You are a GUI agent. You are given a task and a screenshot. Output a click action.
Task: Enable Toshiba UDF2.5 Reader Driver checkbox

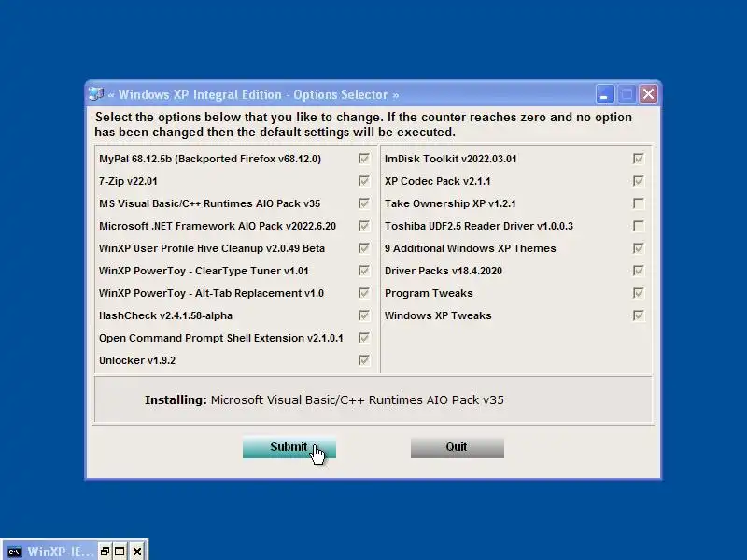(639, 226)
